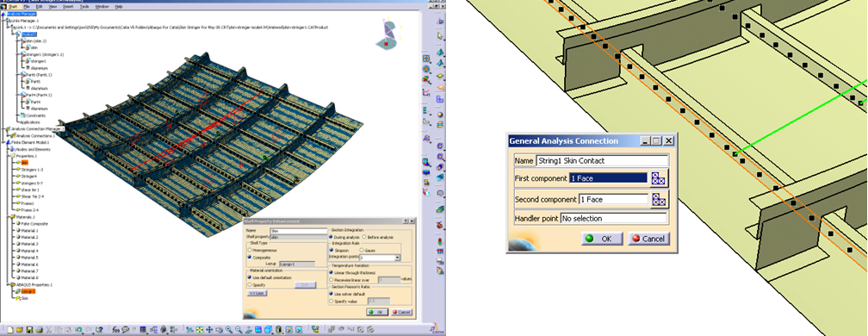Viewport: 868px width, 336px height.
Task: Select the Pan view tool icon
Action: coord(209,330)
